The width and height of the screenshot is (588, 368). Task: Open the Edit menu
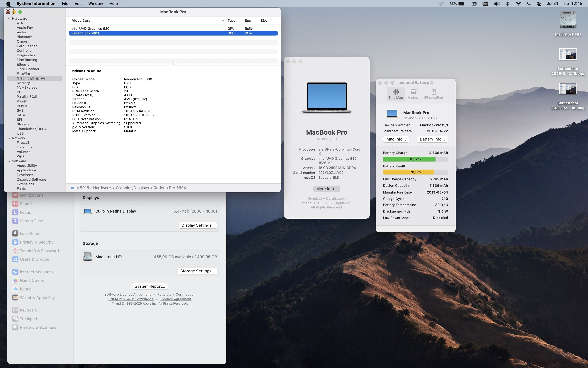click(x=78, y=4)
